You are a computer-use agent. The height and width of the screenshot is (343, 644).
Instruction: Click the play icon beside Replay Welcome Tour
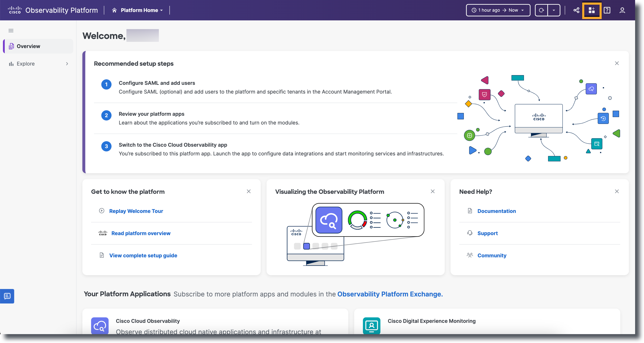(x=101, y=211)
